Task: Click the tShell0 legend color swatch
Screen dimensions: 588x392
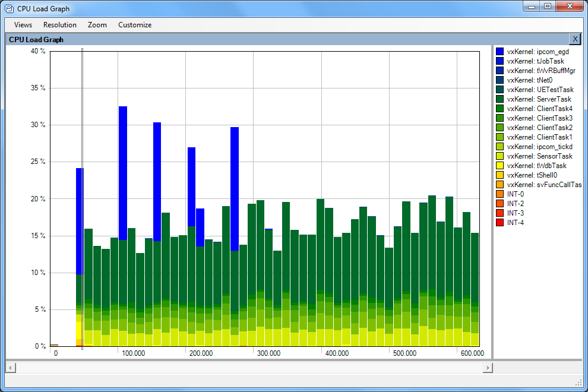Action: click(x=500, y=175)
